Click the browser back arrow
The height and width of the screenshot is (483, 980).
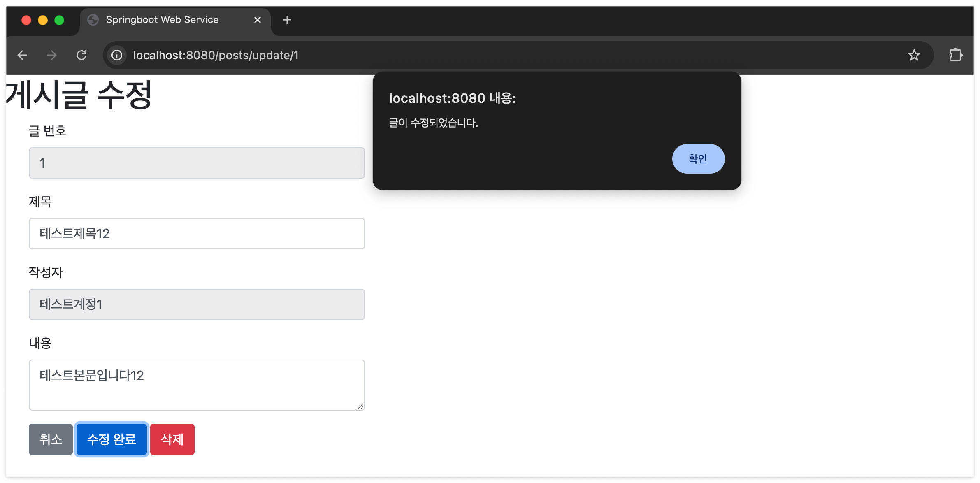click(x=23, y=55)
